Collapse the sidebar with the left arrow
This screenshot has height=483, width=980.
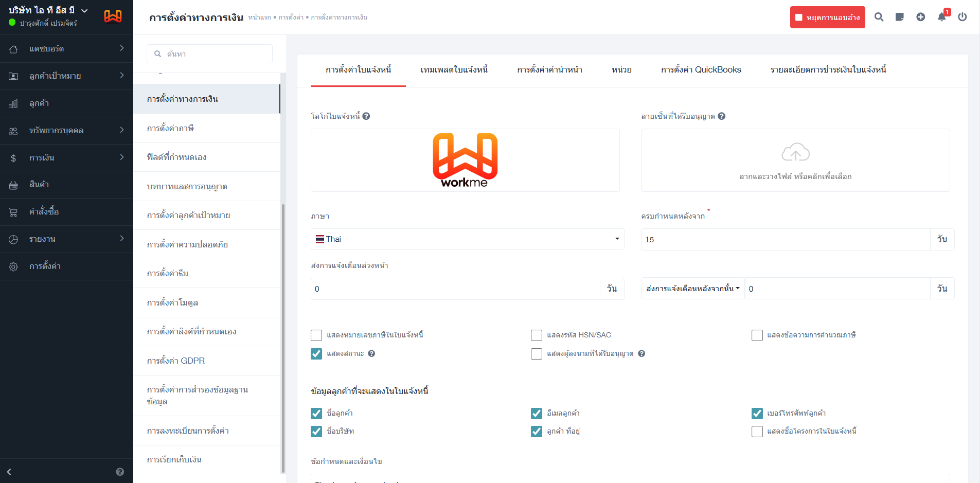[9, 472]
